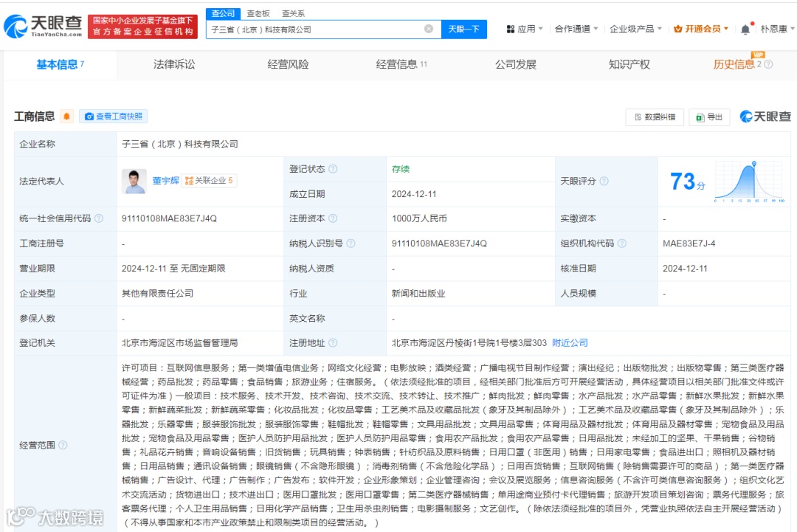Open 附近公司 link
Screen dimensions: 797x532
click(x=570, y=343)
